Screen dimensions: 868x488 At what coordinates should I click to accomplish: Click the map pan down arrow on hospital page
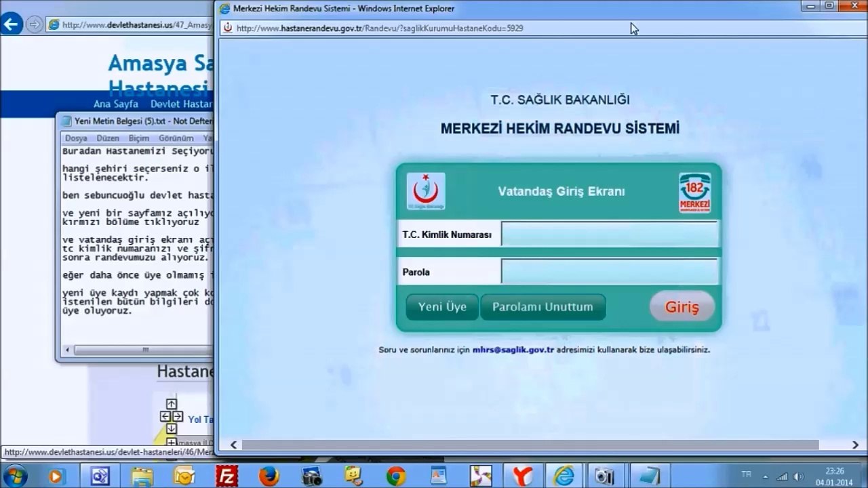tap(171, 428)
